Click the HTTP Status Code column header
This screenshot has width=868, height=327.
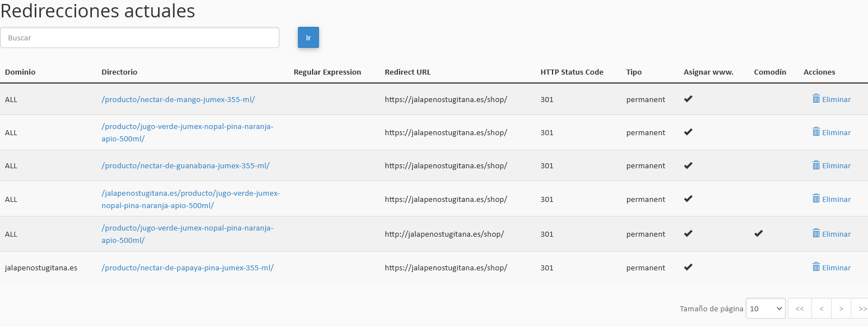tap(572, 72)
